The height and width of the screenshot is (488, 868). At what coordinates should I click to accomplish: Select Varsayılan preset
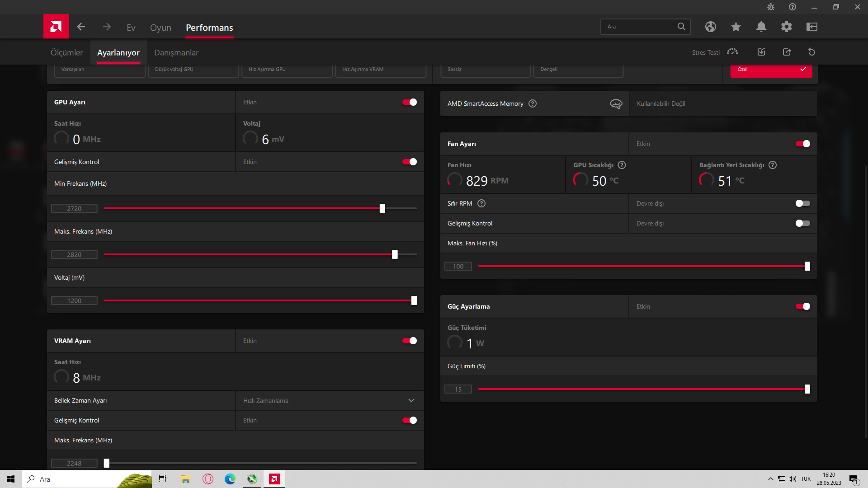(100, 70)
